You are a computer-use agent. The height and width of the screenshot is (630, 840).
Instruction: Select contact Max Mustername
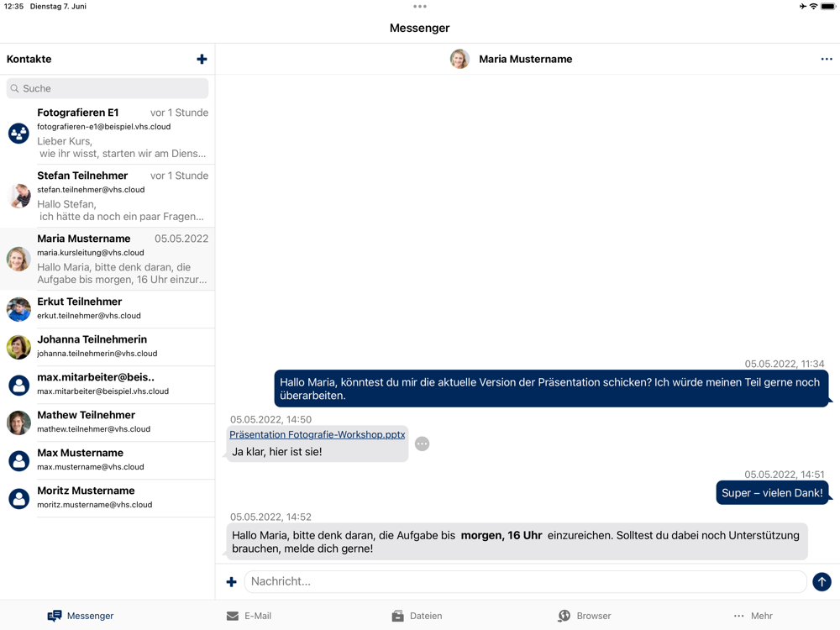[x=108, y=460]
